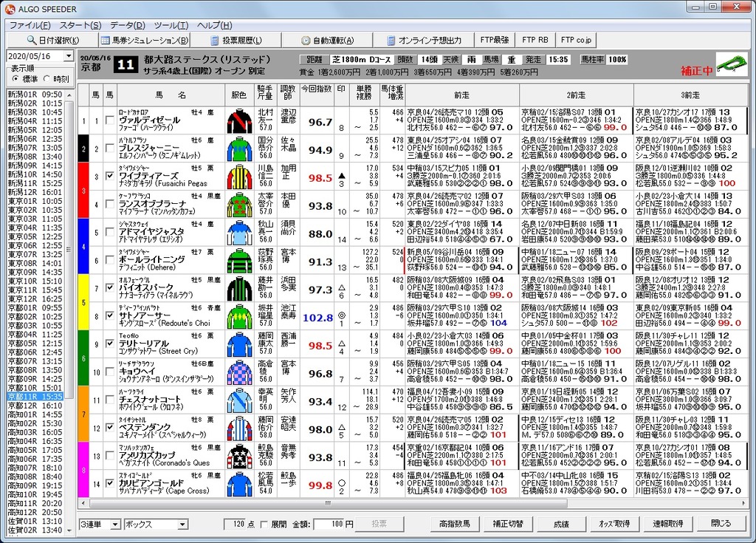Click the jockey silk icon for バイオスパーク

(x=239, y=289)
